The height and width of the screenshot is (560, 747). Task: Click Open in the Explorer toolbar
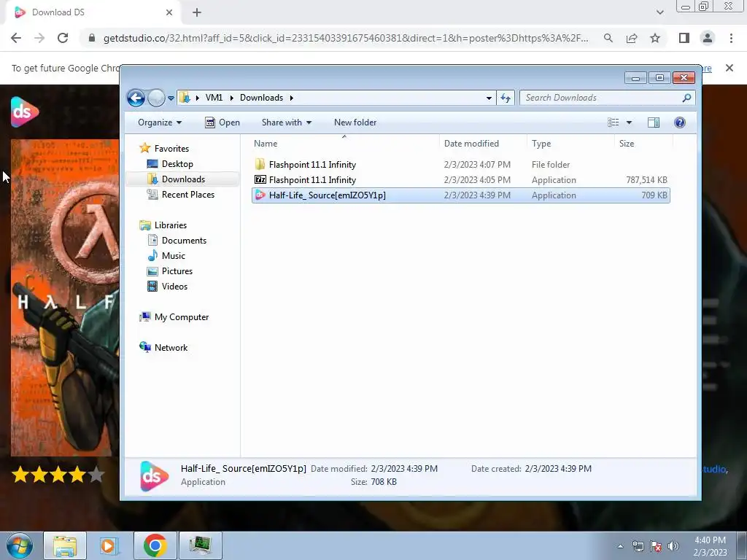[x=222, y=122]
